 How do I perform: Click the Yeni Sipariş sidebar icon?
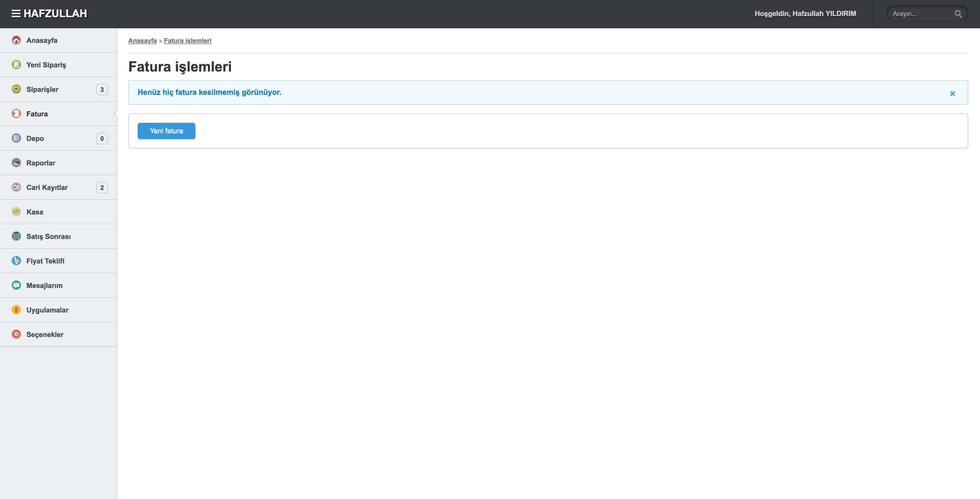[x=16, y=64]
